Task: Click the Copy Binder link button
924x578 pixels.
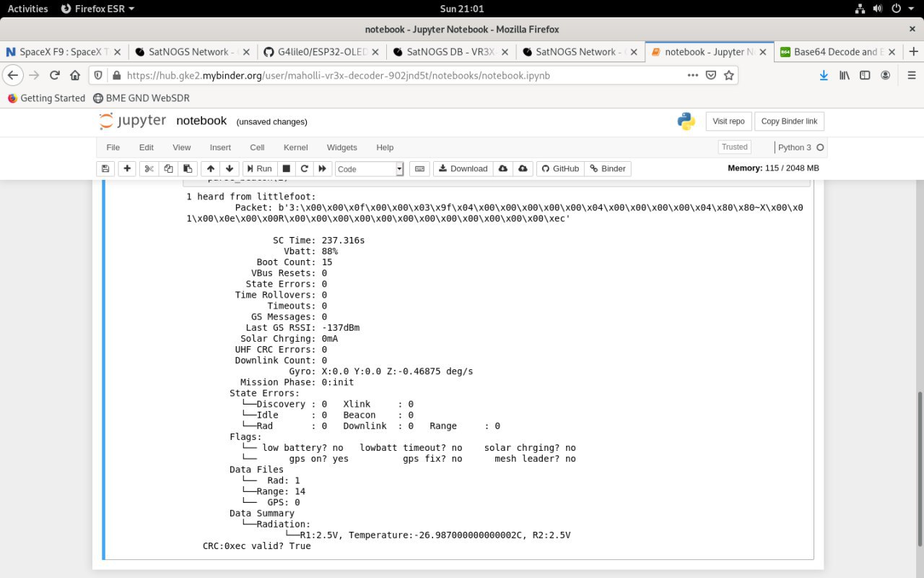Action: point(789,121)
